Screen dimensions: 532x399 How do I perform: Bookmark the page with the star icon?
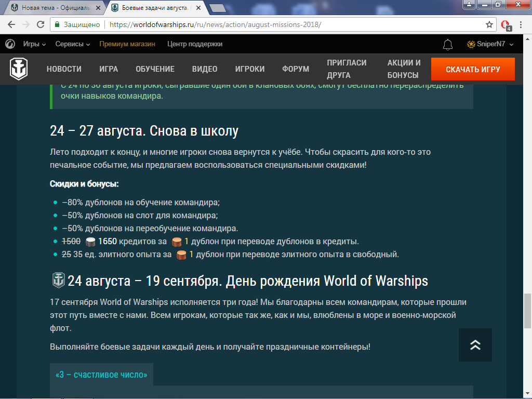(489, 24)
